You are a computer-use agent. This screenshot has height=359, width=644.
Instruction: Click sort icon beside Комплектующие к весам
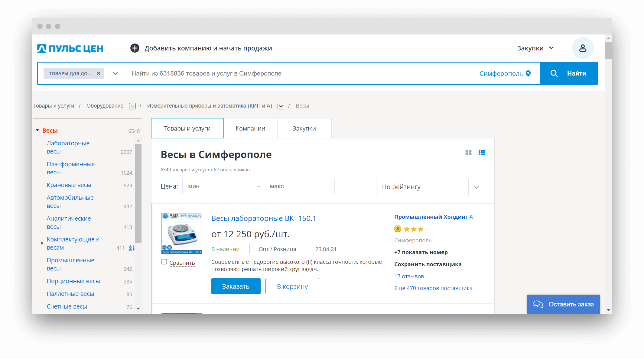tap(132, 248)
